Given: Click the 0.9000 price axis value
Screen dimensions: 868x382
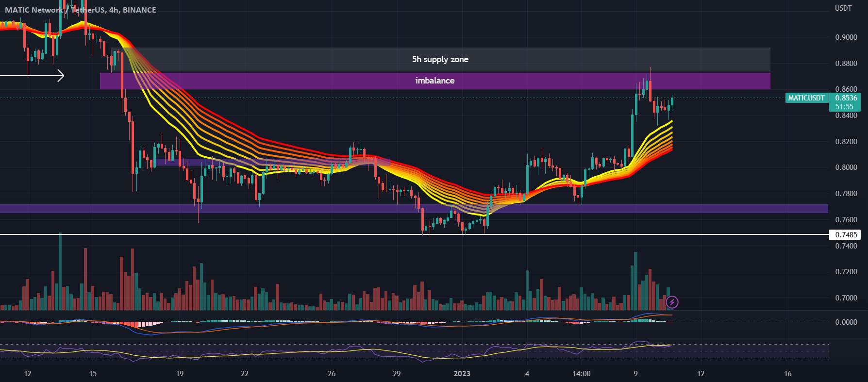Looking at the screenshot, I should coord(846,37).
